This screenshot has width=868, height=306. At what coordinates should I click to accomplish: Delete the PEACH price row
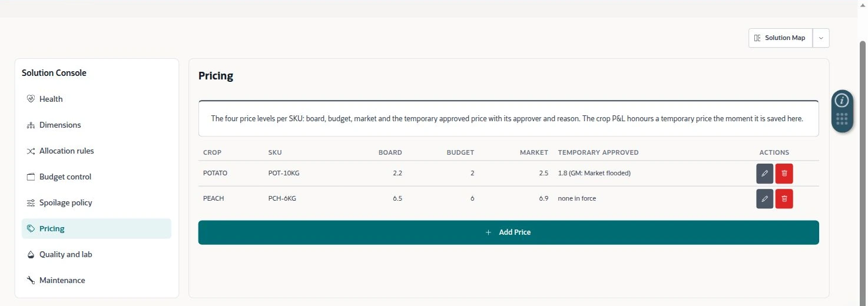[784, 199]
